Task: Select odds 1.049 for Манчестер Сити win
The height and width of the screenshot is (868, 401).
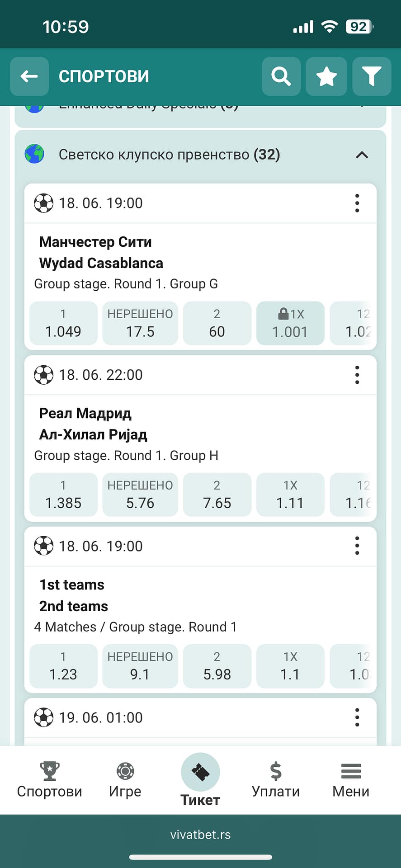Action: click(x=63, y=323)
